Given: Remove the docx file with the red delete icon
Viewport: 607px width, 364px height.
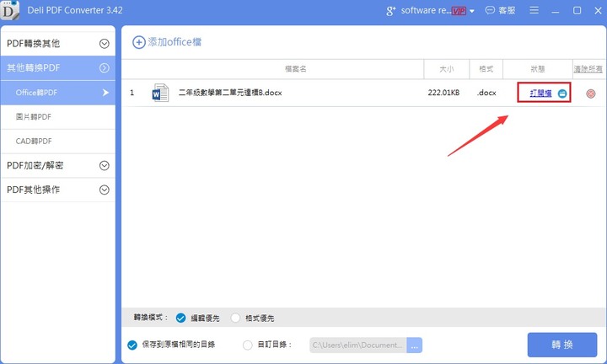Looking at the screenshot, I should point(591,94).
